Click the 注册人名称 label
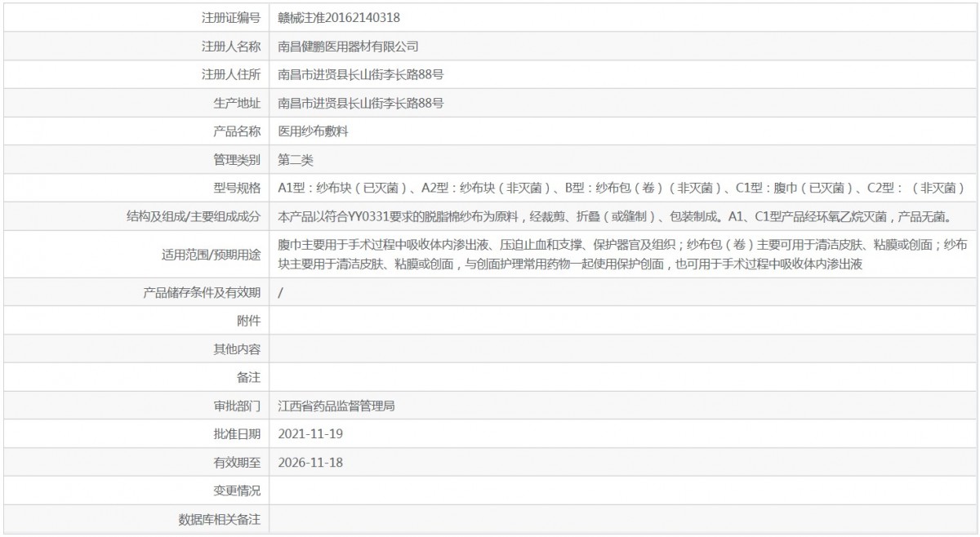980x537 pixels. point(231,47)
